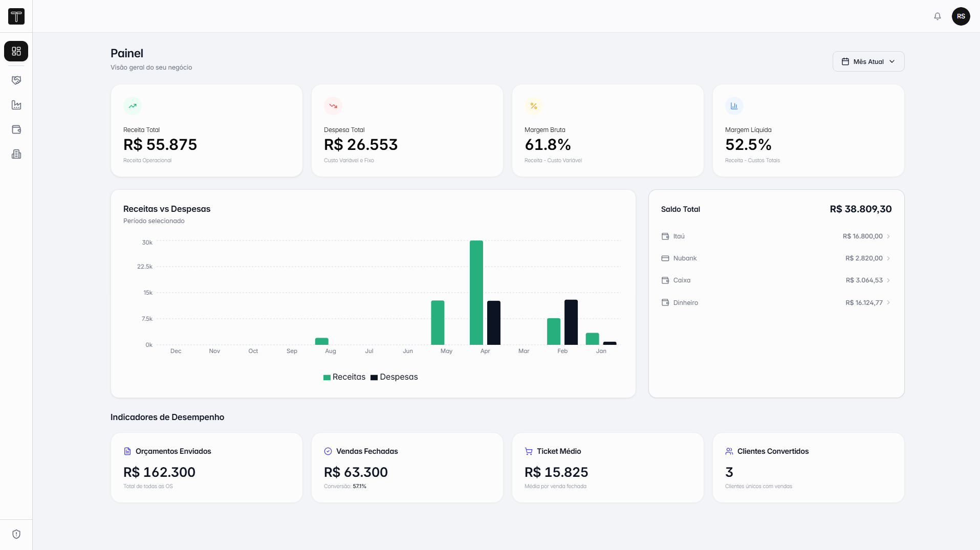Click the Saldo Total amount R$ 38.809,30
This screenshot has width=980, height=550.
(x=861, y=209)
